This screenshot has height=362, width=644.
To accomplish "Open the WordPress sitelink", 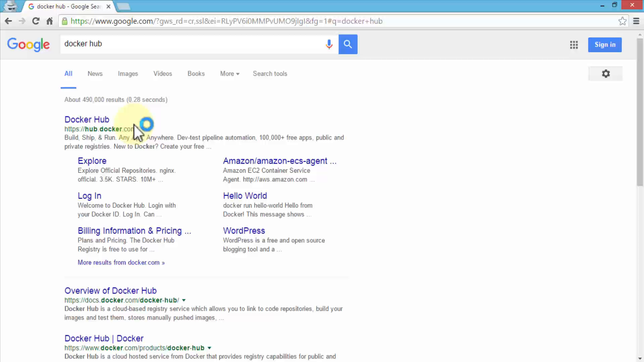I will (x=244, y=231).
